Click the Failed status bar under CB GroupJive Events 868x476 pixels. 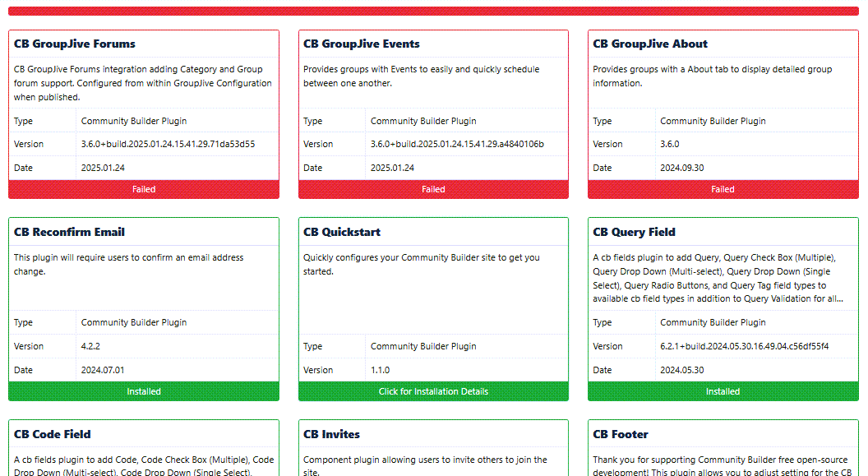[433, 189]
